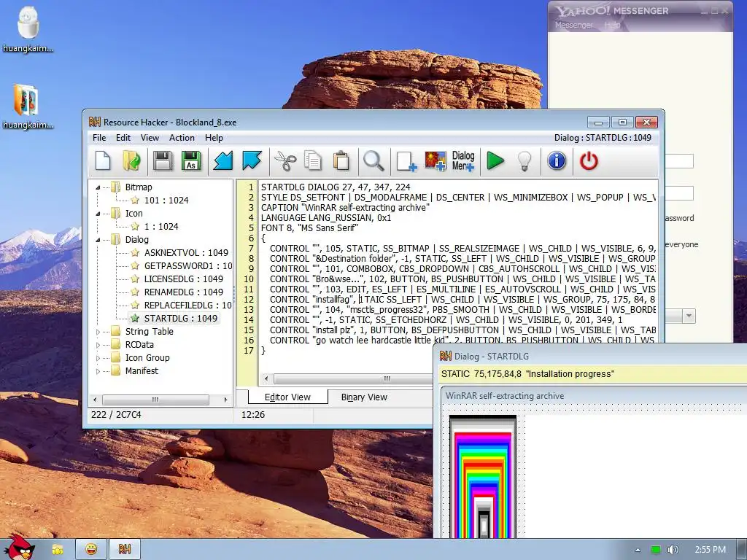
Task: Click the editor horizontal scrollbar thumb
Action: 352,378
